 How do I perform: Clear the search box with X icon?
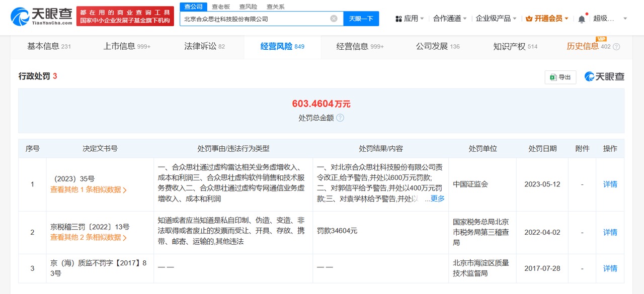[334, 19]
